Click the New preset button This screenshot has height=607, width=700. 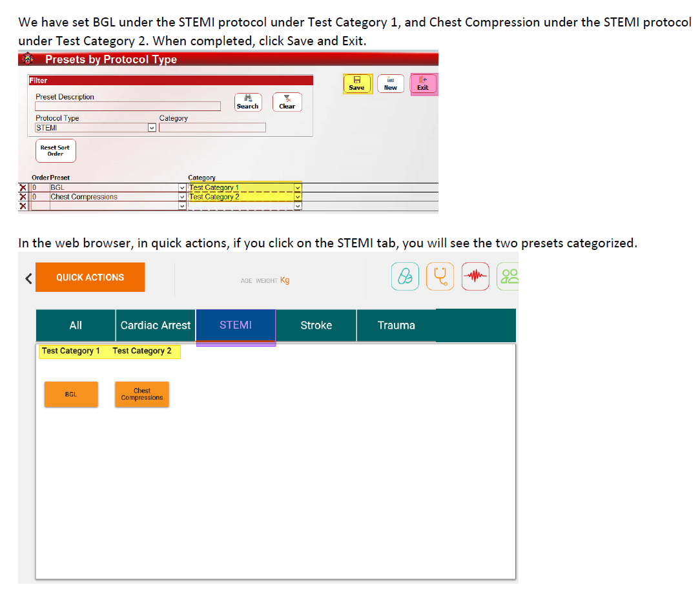tap(390, 83)
